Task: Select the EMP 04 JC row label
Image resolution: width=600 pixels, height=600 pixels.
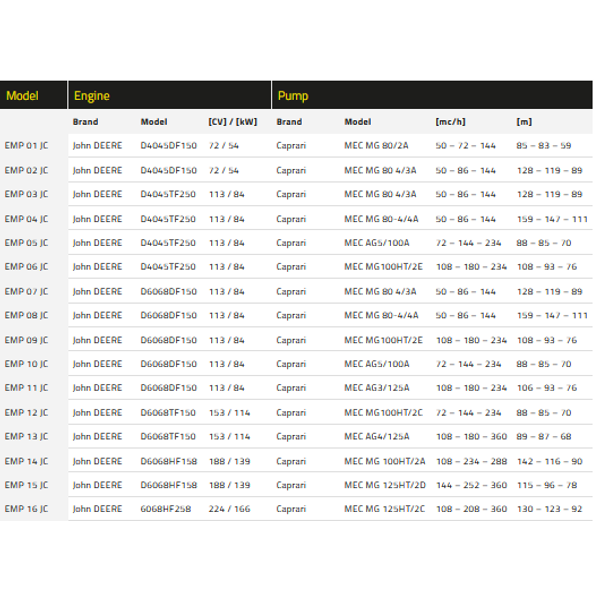Action: [x=26, y=218]
